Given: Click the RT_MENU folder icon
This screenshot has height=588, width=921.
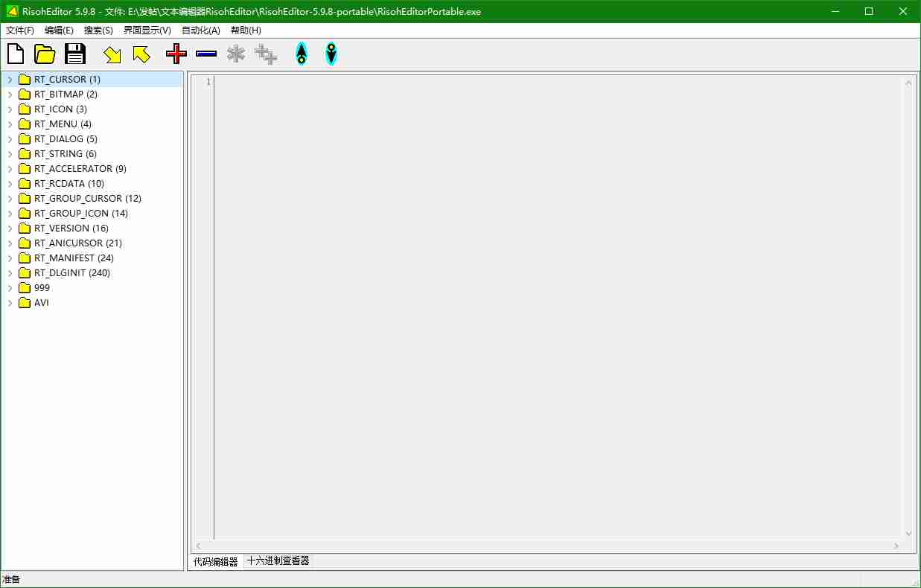Looking at the screenshot, I should click(24, 124).
